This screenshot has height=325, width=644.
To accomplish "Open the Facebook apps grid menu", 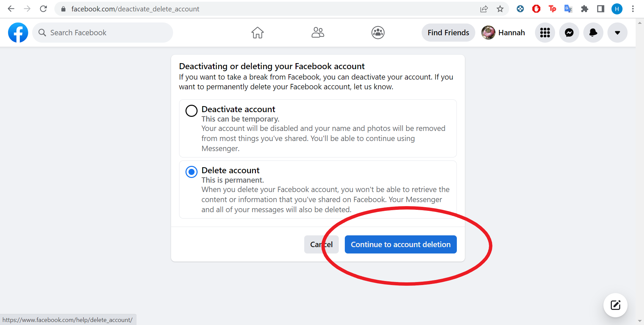I will tap(545, 33).
